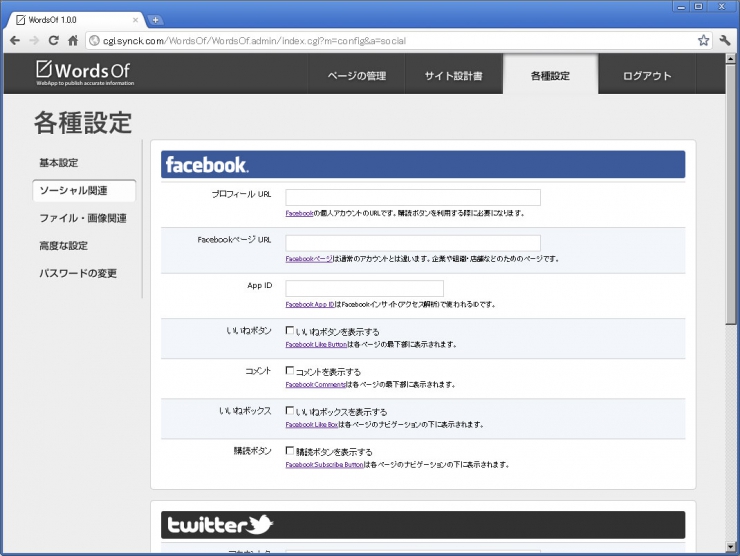Click the いいねボックス field label
This screenshot has height=556, width=740.
(x=245, y=411)
